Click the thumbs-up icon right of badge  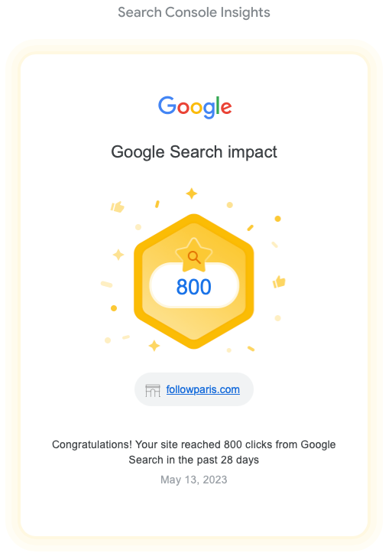[279, 281]
